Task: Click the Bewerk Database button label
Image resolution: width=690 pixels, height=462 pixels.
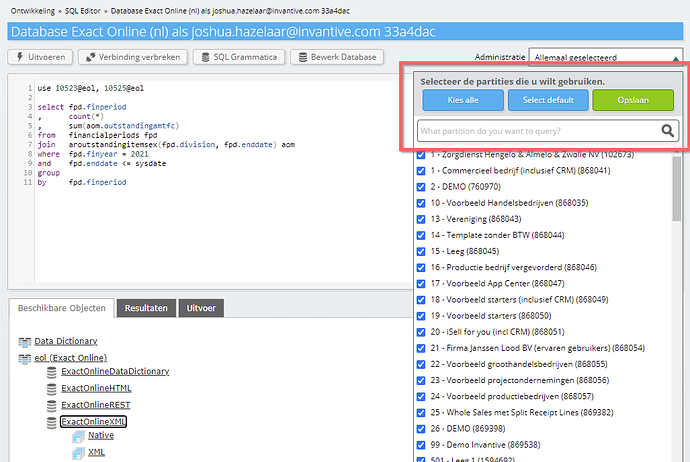Action: (x=343, y=57)
